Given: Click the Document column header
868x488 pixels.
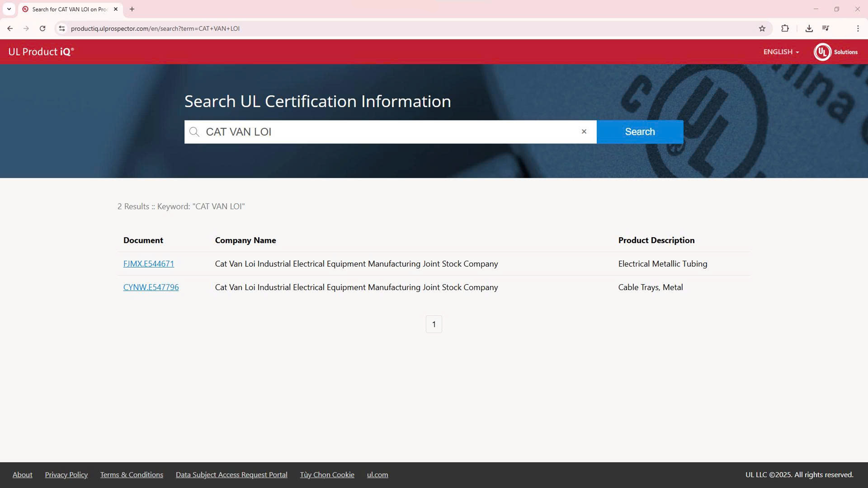Looking at the screenshot, I should coord(143,240).
